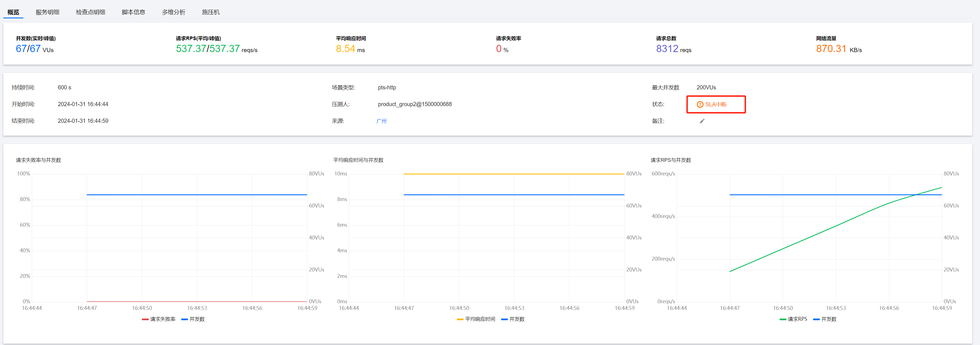The height and width of the screenshot is (345, 980).
Task: Select the 脚本信息 tab
Action: 134,12
